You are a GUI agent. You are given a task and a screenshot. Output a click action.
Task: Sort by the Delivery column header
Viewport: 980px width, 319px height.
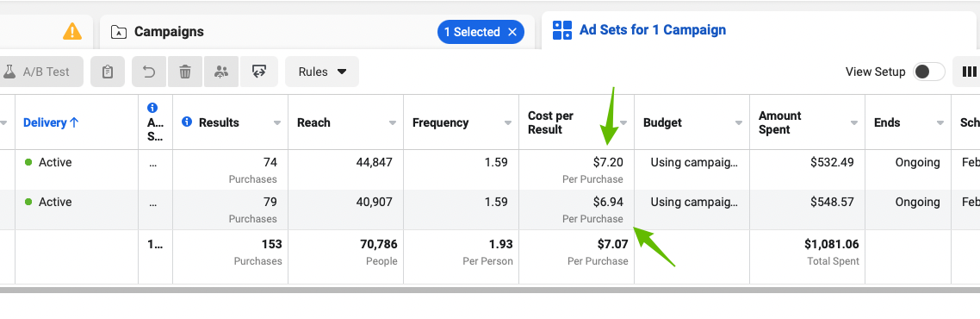tap(51, 122)
